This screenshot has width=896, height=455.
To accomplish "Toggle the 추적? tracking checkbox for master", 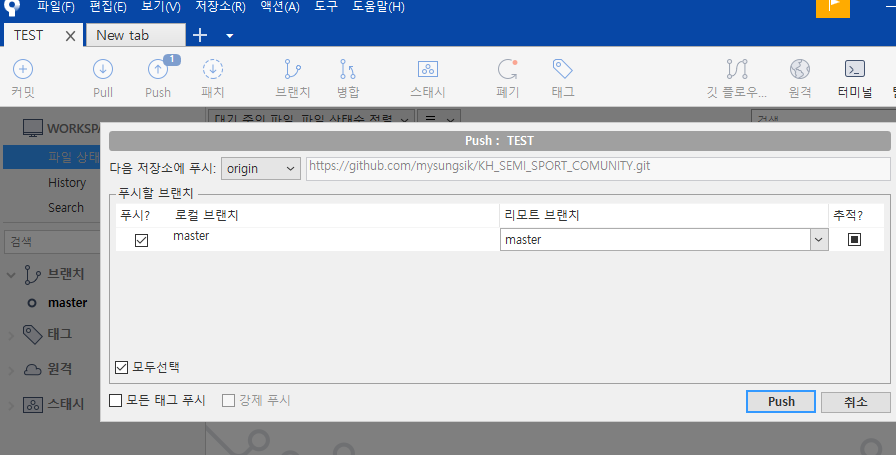I will 854,239.
